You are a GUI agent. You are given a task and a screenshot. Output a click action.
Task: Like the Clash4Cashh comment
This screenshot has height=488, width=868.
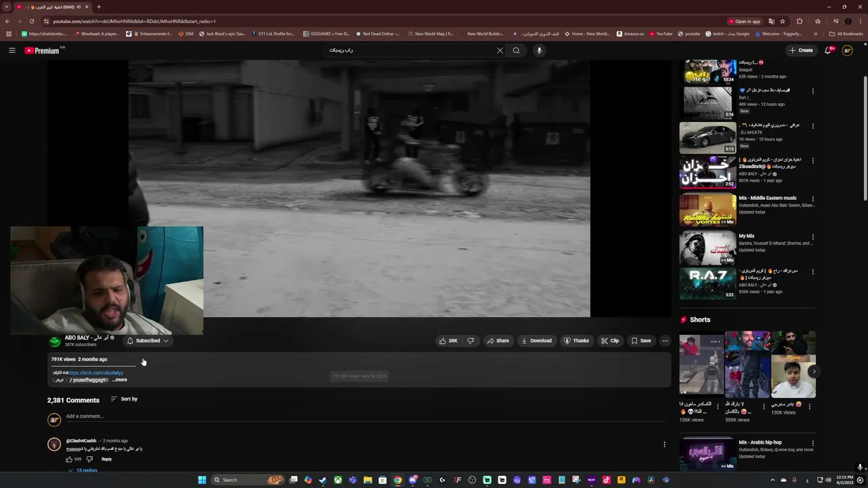click(68, 460)
